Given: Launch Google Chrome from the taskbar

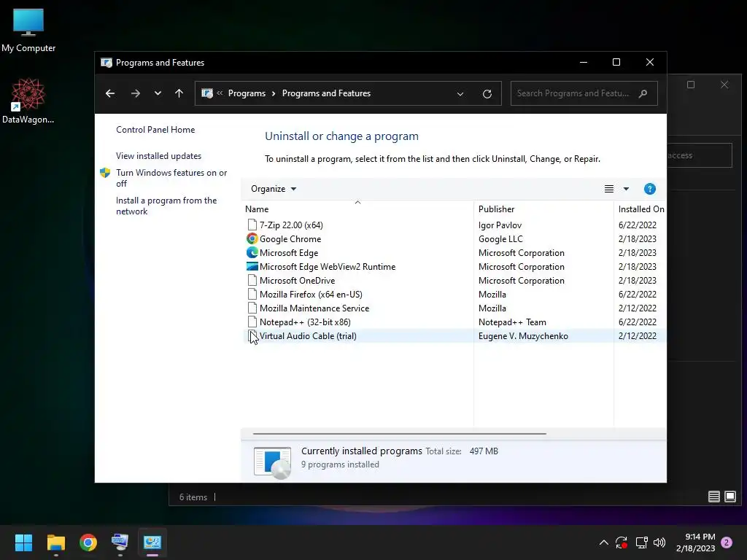Looking at the screenshot, I should 88,542.
